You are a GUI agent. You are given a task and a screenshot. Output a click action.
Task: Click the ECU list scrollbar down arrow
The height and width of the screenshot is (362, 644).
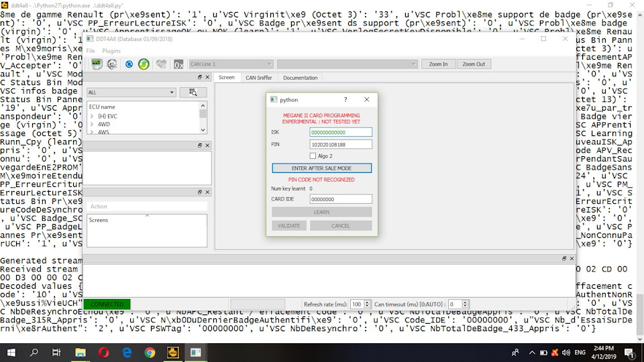pyautogui.click(x=203, y=130)
